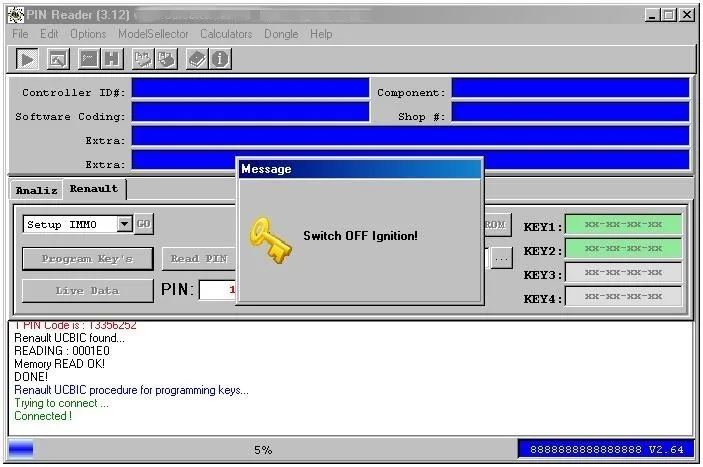Open the ModelSellector menu
Image resolution: width=703 pixels, height=467 pixels.
(153, 34)
